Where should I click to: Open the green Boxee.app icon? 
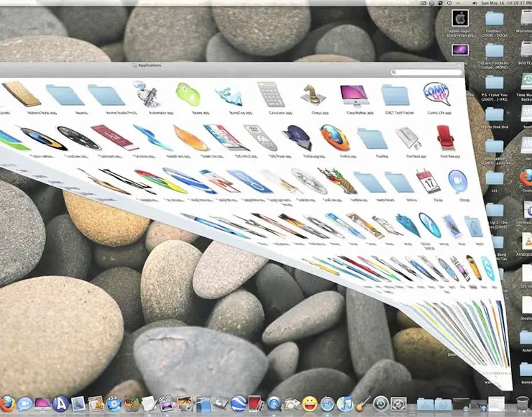[x=188, y=94]
